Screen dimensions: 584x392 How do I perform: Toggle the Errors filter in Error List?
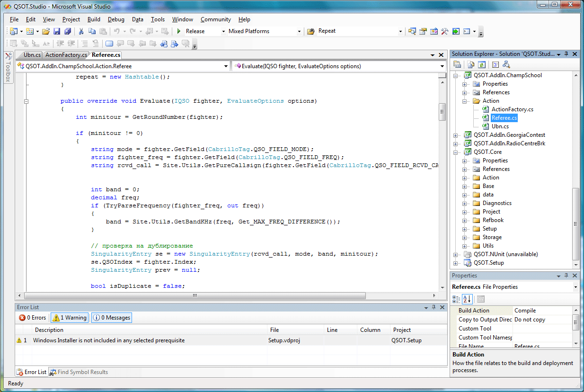(x=33, y=318)
